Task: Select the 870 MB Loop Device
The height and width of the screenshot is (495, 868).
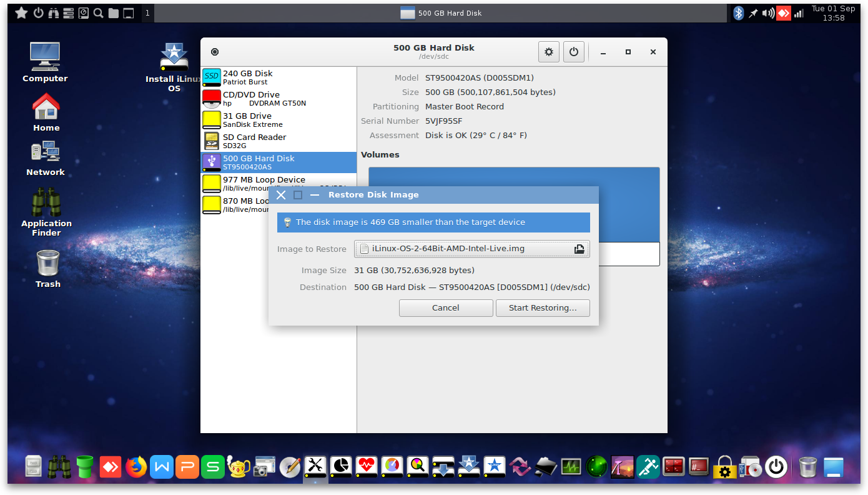Action: point(236,205)
